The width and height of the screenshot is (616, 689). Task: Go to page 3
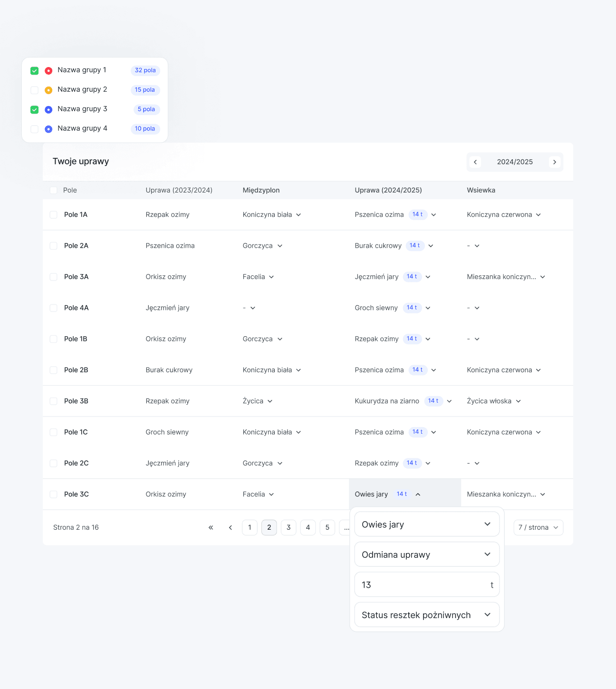pyautogui.click(x=289, y=527)
